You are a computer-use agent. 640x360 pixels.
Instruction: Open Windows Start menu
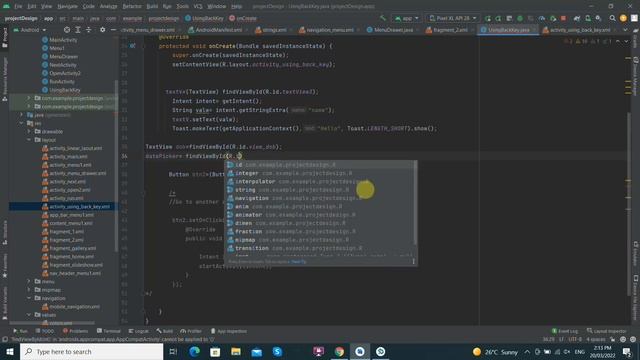10,351
